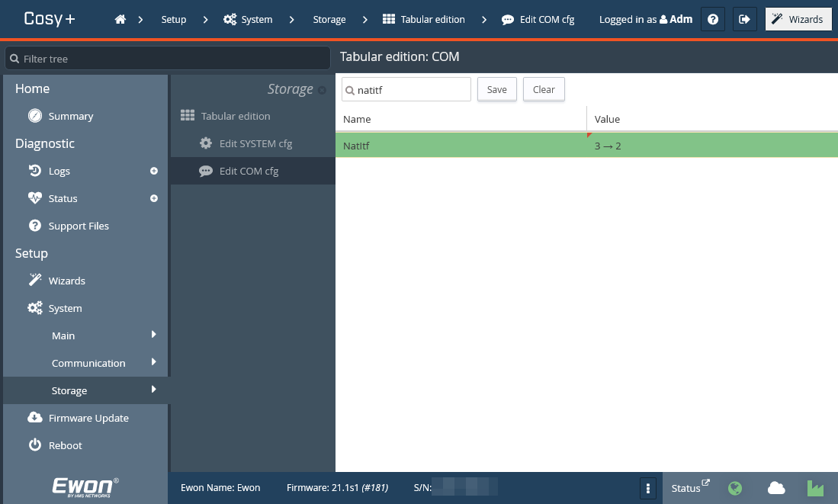Open Logs in Diagnostic section
This screenshot has width=838, height=504.
(59, 171)
